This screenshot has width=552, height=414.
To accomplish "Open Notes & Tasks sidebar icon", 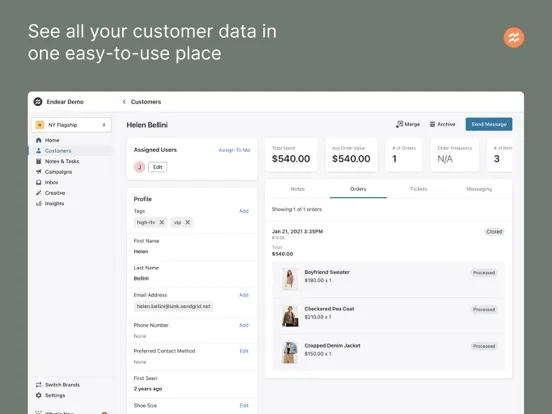I will click(x=39, y=161).
